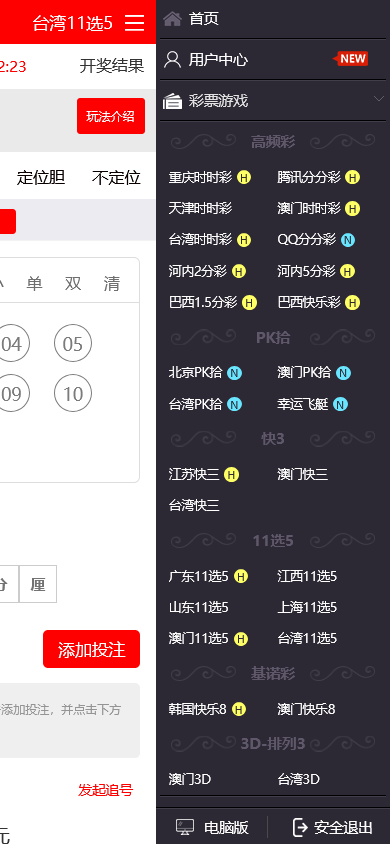Click the N badge beside 澳门PK拾
390x844 pixels.
pyautogui.click(x=343, y=372)
